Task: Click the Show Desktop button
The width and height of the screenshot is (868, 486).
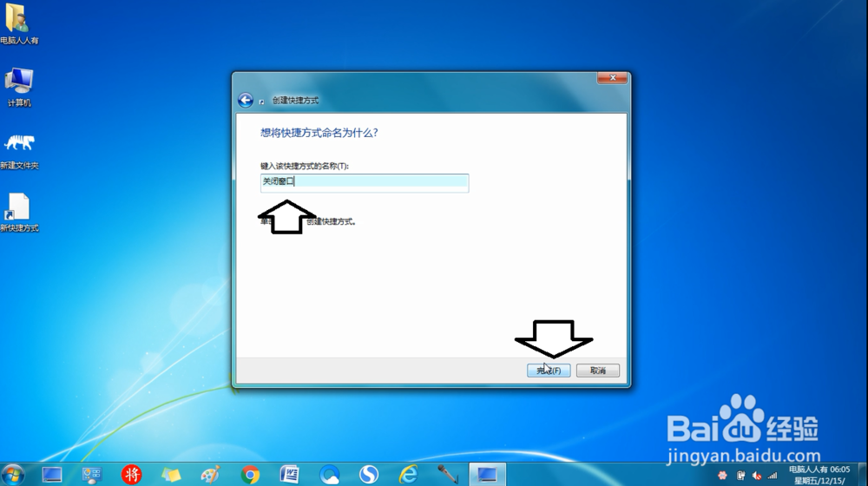Action: pyautogui.click(x=863, y=475)
